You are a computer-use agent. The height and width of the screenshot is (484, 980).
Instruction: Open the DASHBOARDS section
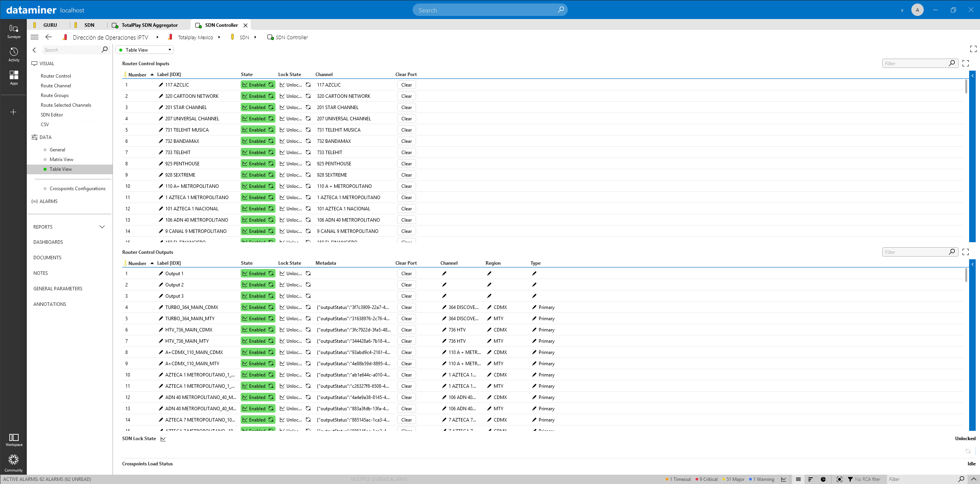(48, 242)
